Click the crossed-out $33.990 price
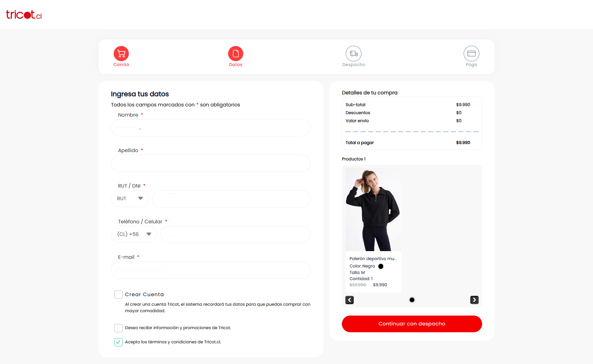Viewport: 593px width, 364px height. (x=358, y=285)
